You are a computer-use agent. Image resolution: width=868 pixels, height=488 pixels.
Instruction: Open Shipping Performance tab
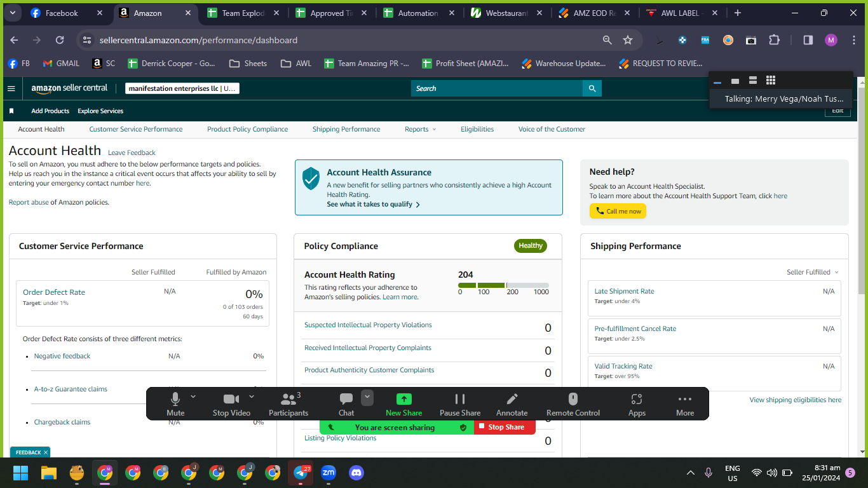[346, 129]
